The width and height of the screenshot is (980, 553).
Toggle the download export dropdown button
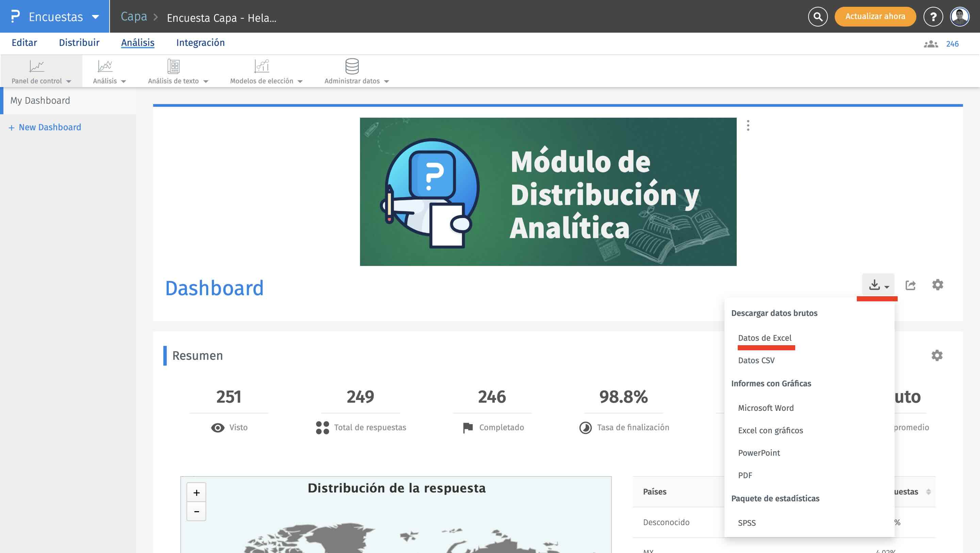pyautogui.click(x=878, y=285)
